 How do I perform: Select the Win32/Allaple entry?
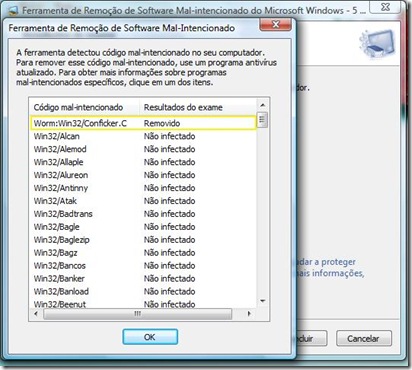(x=59, y=162)
